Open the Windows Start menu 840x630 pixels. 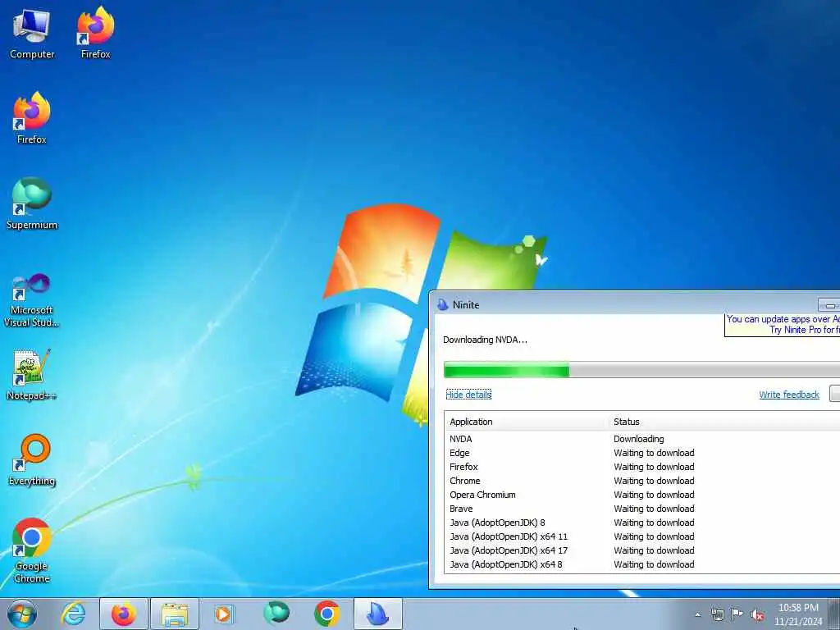click(x=22, y=614)
